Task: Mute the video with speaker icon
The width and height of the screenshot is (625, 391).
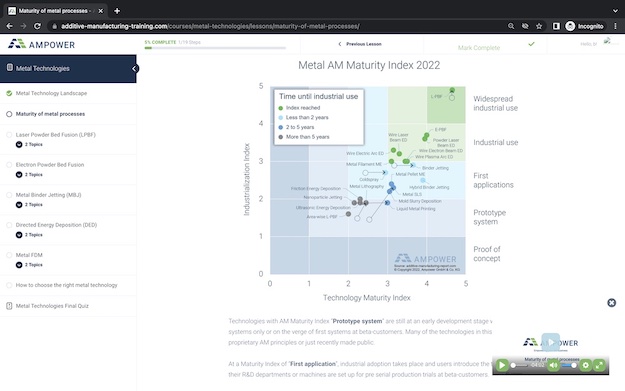Action: point(553,365)
